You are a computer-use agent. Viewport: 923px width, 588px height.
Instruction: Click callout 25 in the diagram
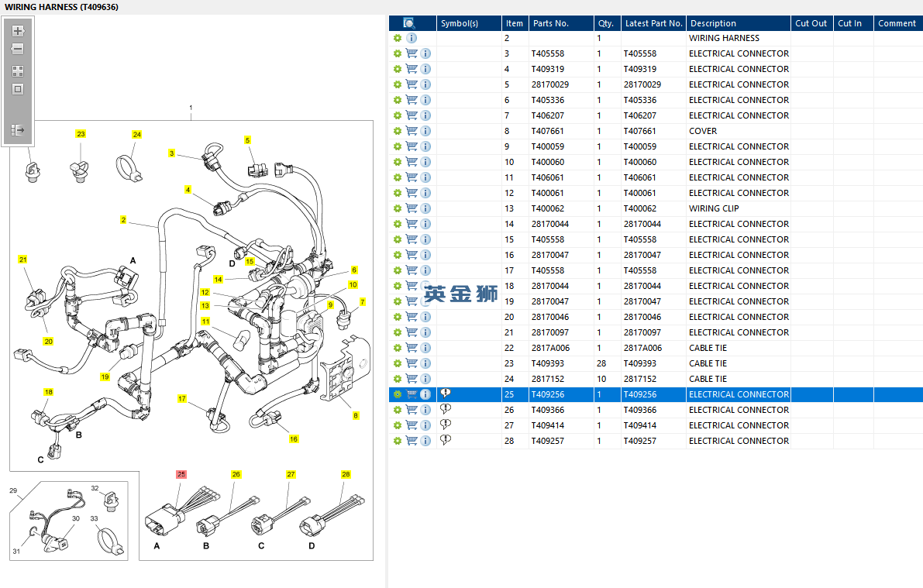coord(181,474)
